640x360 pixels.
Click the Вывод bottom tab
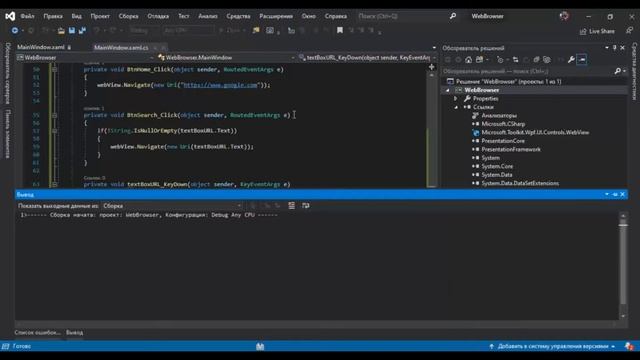point(74,332)
